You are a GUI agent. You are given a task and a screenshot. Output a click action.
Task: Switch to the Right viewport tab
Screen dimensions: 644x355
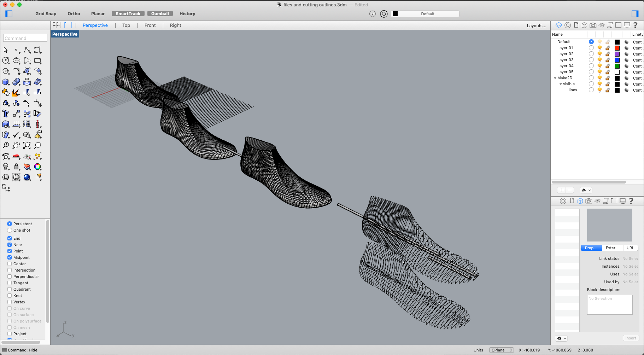coord(175,25)
